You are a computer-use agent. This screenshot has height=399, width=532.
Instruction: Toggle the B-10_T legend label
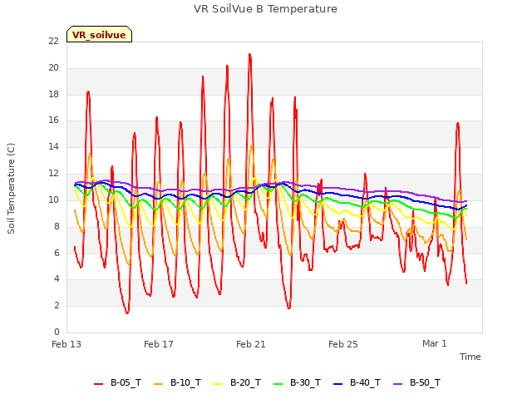185,382
